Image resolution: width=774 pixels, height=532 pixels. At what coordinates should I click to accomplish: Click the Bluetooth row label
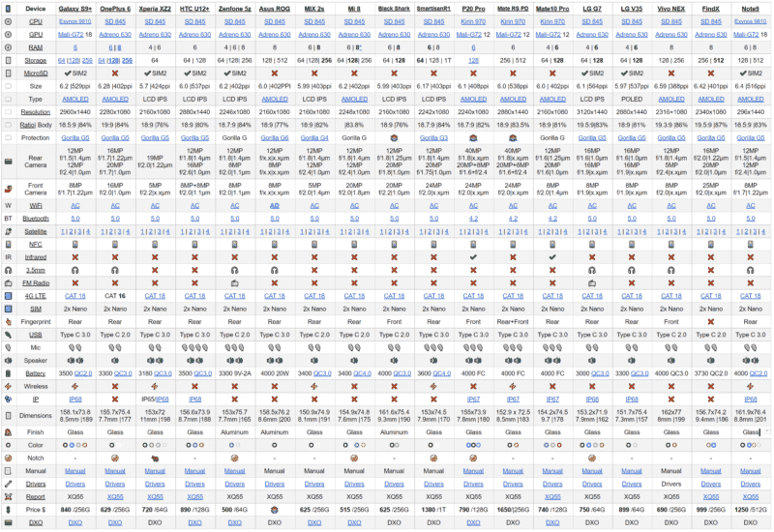pyautogui.click(x=36, y=219)
